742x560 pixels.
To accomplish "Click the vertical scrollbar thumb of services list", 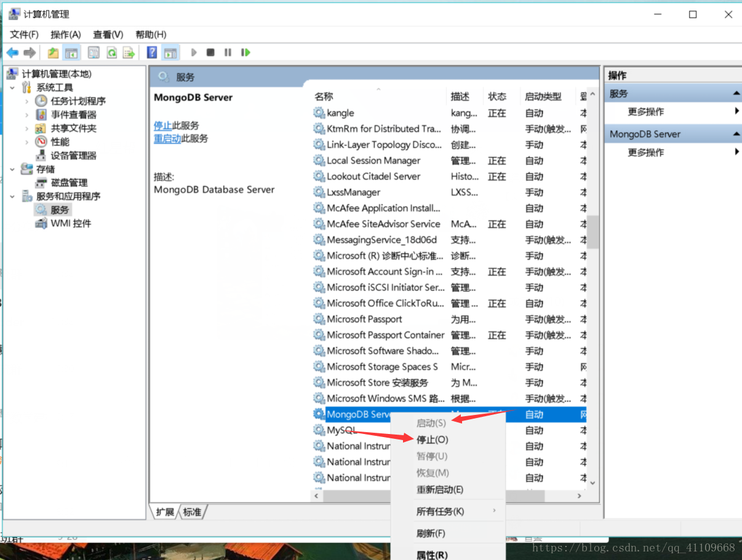I will pos(592,231).
